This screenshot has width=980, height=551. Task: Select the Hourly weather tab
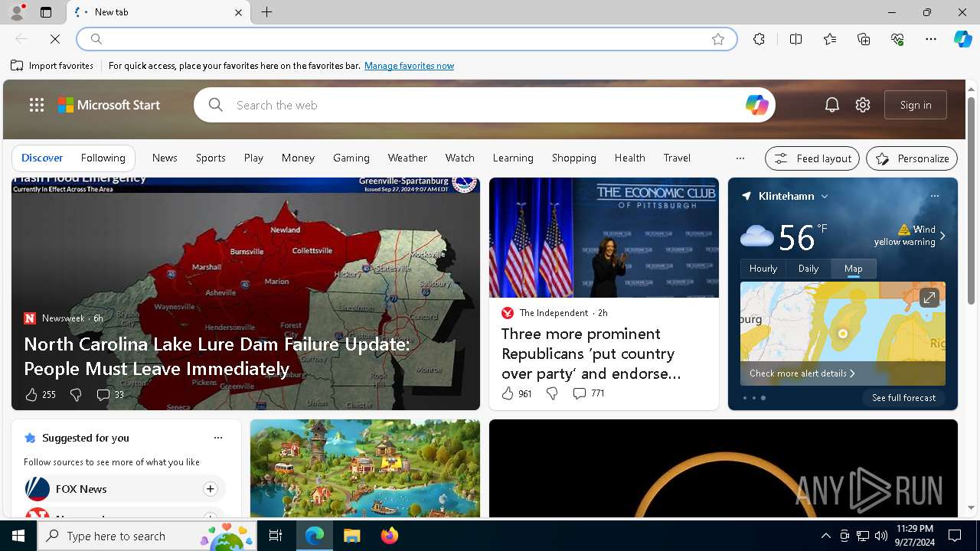[x=763, y=269]
